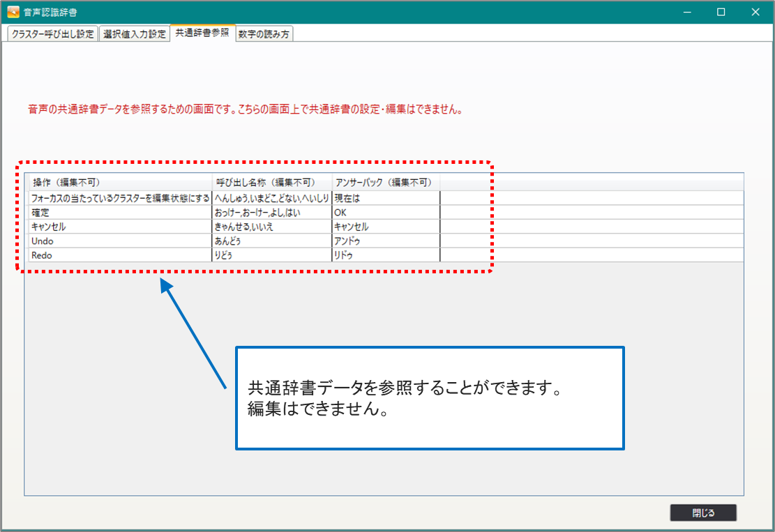
Task: Click the おっけー,おーけー,よし,はい call name cell
Action: 271,213
